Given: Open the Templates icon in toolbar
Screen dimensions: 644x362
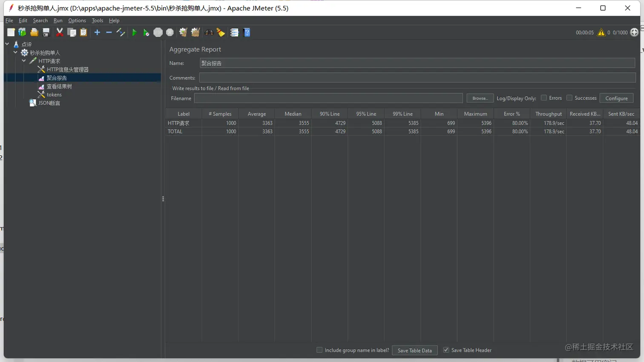Looking at the screenshot, I should (x=22, y=32).
